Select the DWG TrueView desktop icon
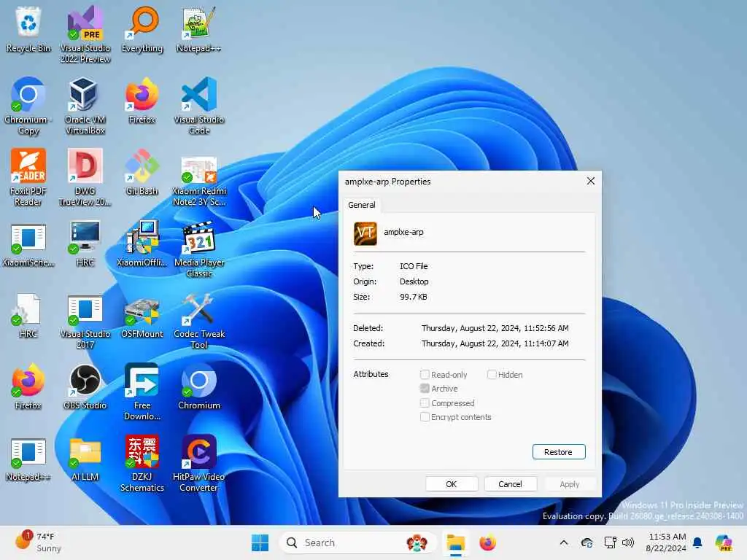 [85, 177]
